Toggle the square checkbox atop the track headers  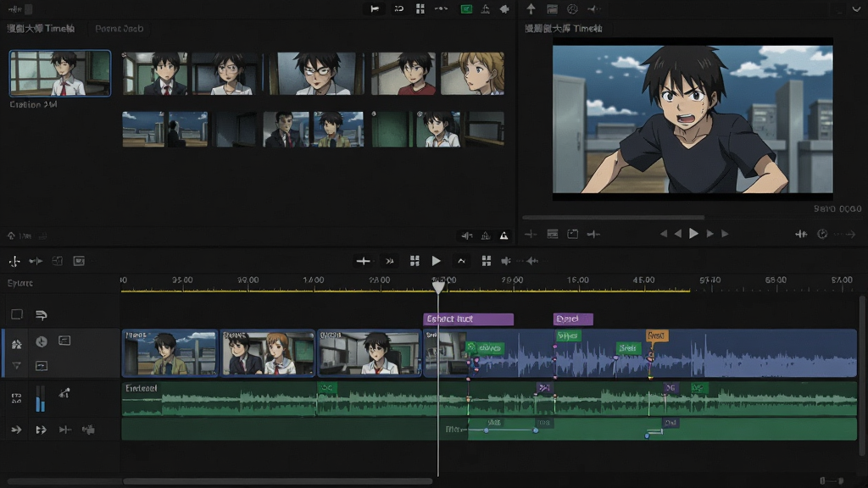pyautogui.click(x=17, y=315)
